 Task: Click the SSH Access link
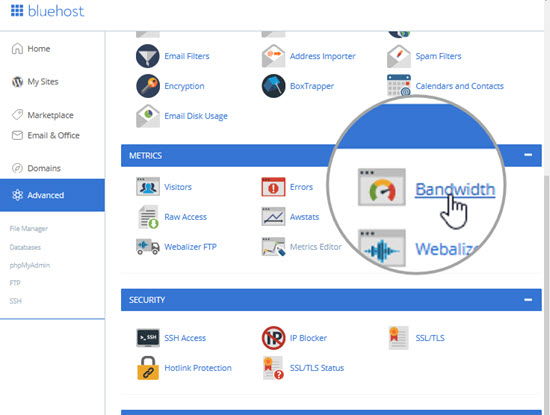point(185,338)
